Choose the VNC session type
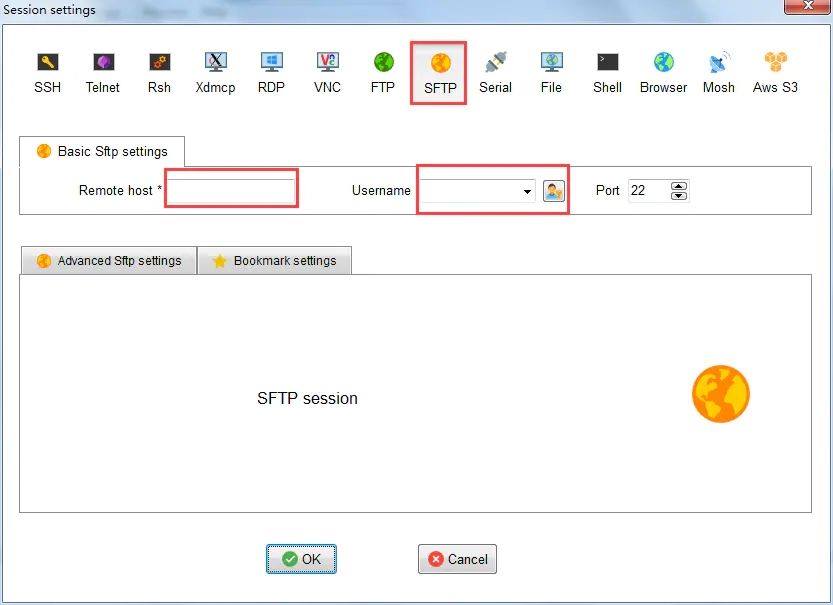The height and width of the screenshot is (605, 833). tap(327, 70)
